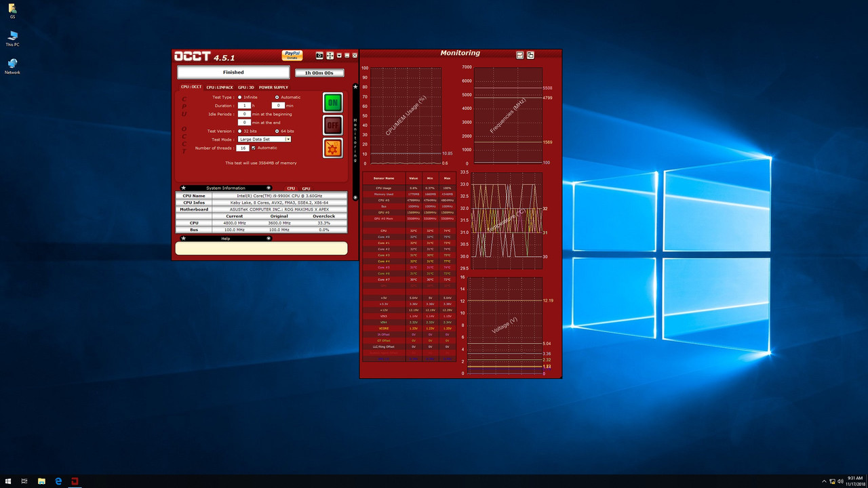Open the Windows Start menu
868x488 pixels.
click(7, 481)
